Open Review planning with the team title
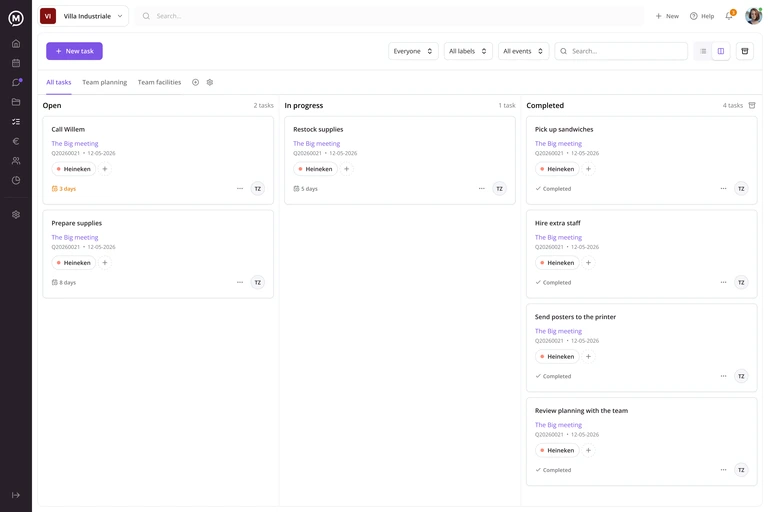The image size is (768, 512). (x=581, y=411)
